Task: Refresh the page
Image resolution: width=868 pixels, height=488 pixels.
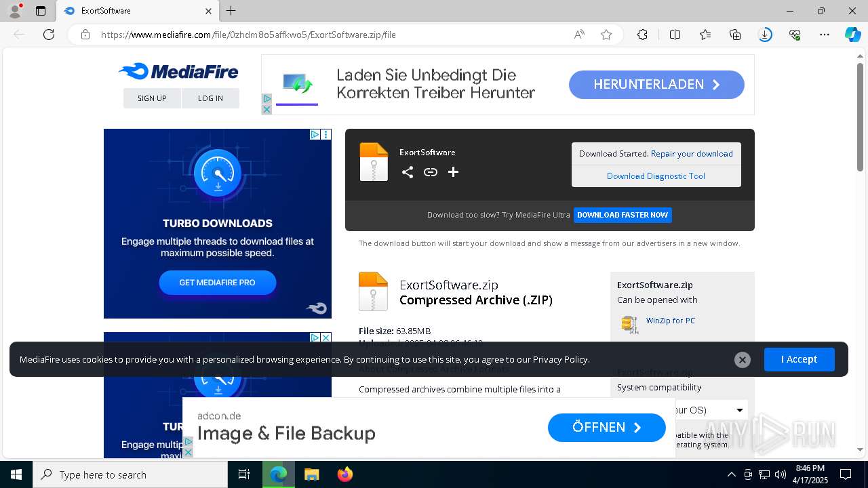Action: point(49,35)
